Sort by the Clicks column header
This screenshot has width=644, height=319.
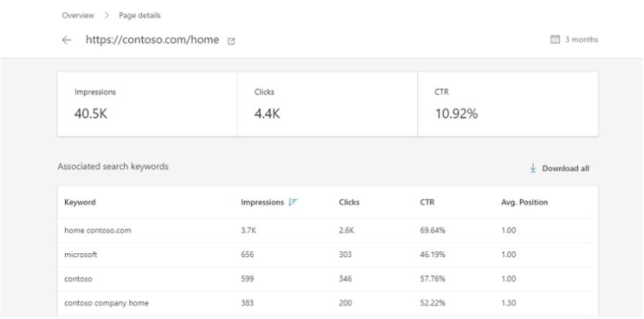pyautogui.click(x=349, y=202)
